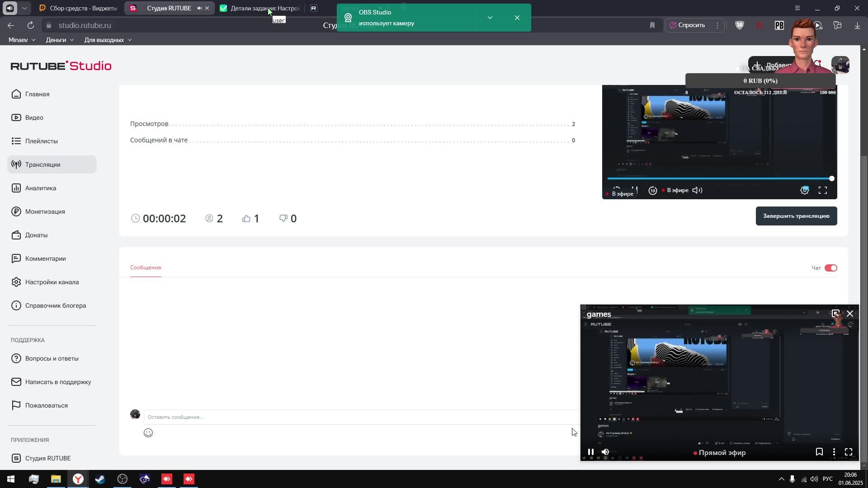Switch to Детали задания tab
868x488 pixels.
[260, 8]
